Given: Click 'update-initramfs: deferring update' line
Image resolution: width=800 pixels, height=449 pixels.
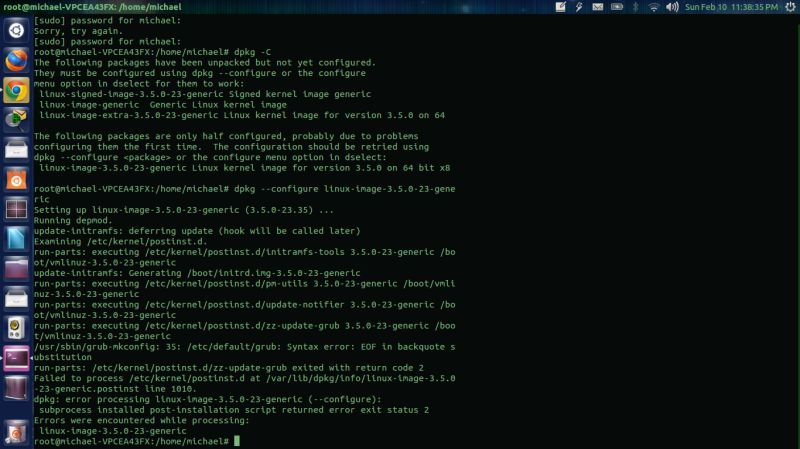Looking at the screenshot, I should [197, 231].
